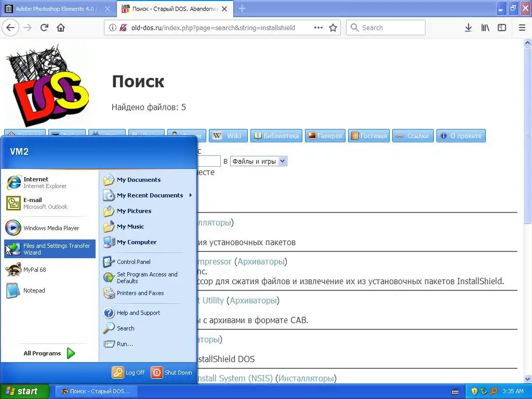The width and height of the screenshot is (532, 399).
Task: Open E-mail Microsoft Outlook
Action: [x=50, y=203]
